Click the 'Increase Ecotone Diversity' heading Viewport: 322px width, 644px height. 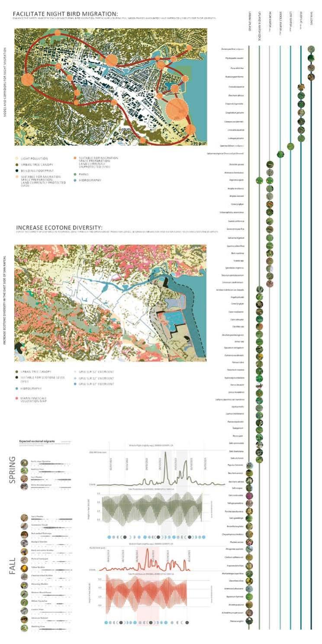59,228
